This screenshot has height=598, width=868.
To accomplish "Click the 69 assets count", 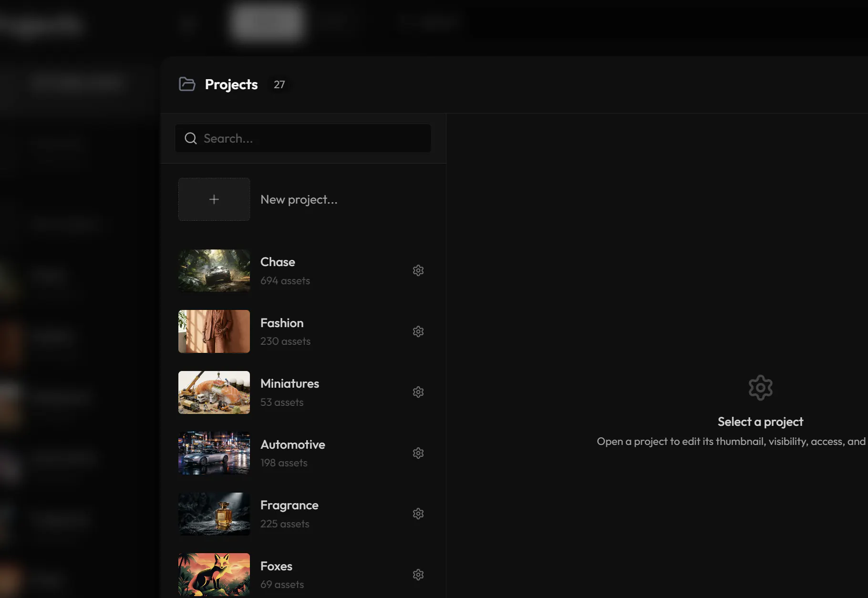I will 282,585.
